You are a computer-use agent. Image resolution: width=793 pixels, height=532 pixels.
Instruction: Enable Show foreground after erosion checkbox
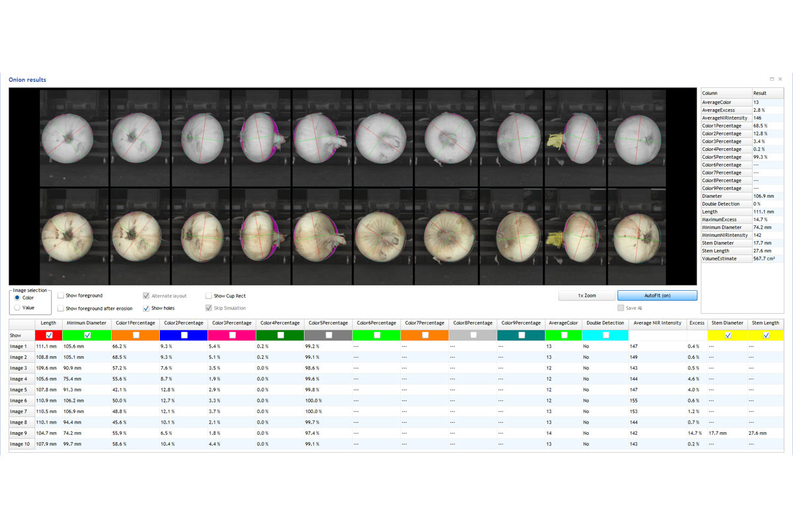pos(61,308)
